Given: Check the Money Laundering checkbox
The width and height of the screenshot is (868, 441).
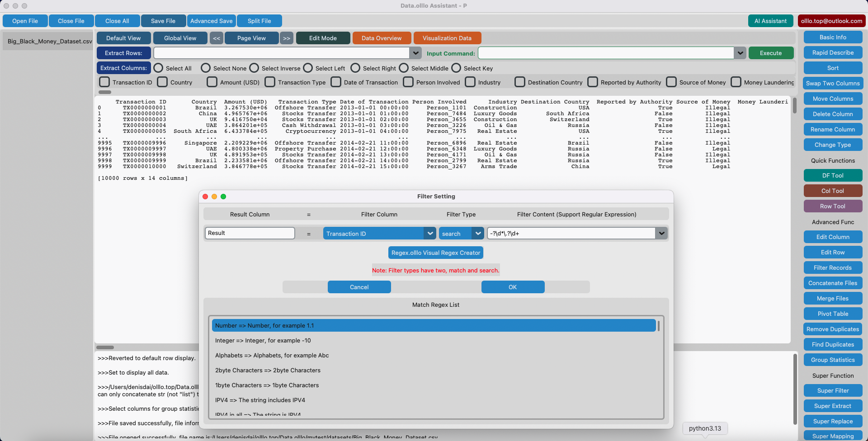Looking at the screenshot, I should pos(736,82).
